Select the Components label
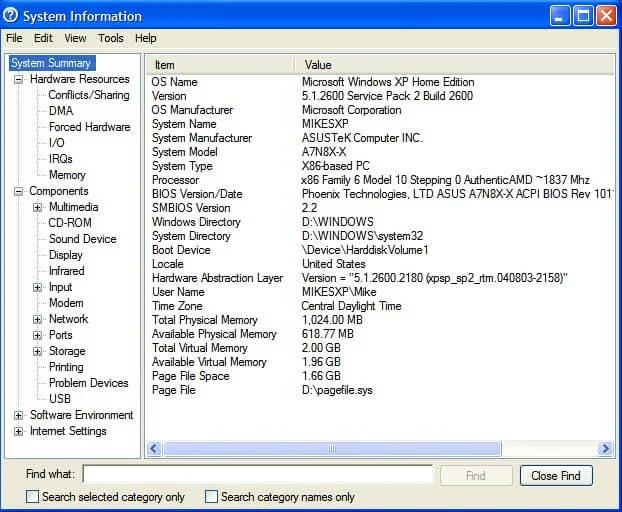The width and height of the screenshot is (622, 512). pos(59,191)
